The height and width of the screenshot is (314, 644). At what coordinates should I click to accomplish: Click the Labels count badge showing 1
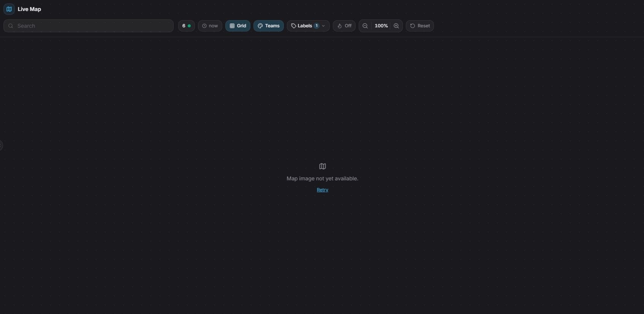pyautogui.click(x=316, y=26)
